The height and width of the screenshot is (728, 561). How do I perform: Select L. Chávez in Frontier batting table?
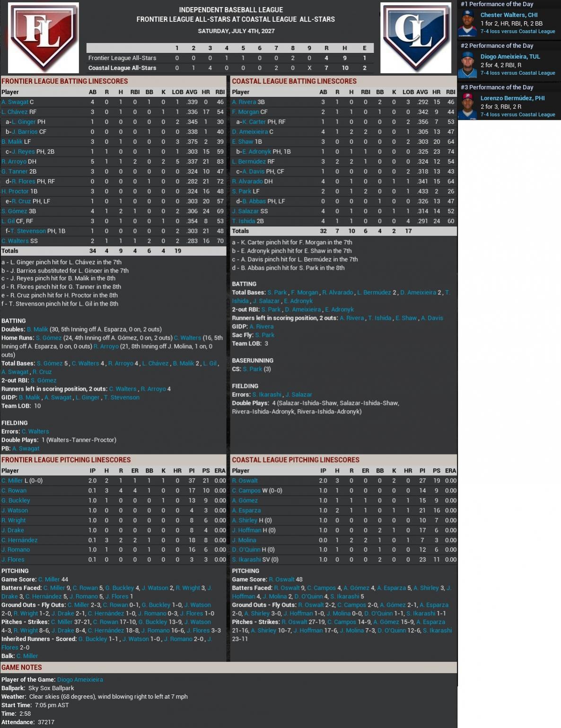point(14,112)
